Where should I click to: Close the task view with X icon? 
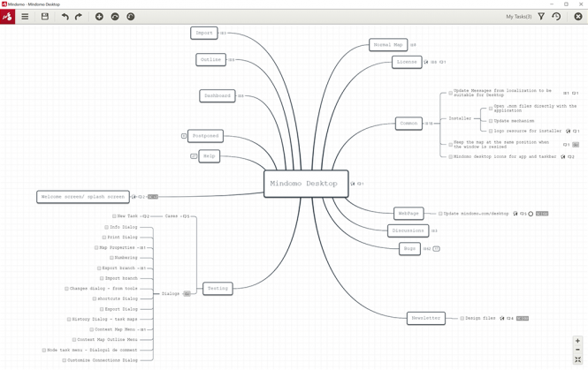(578, 17)
